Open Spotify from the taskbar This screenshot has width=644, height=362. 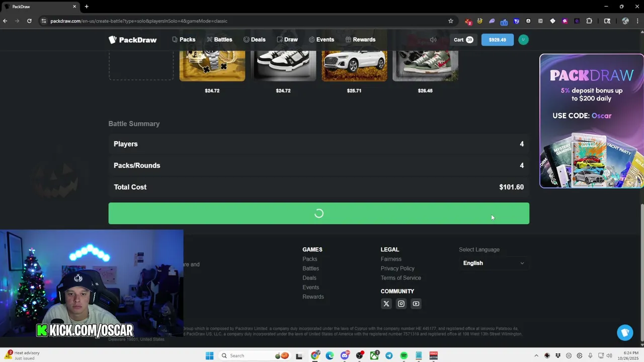coord(404,355)
